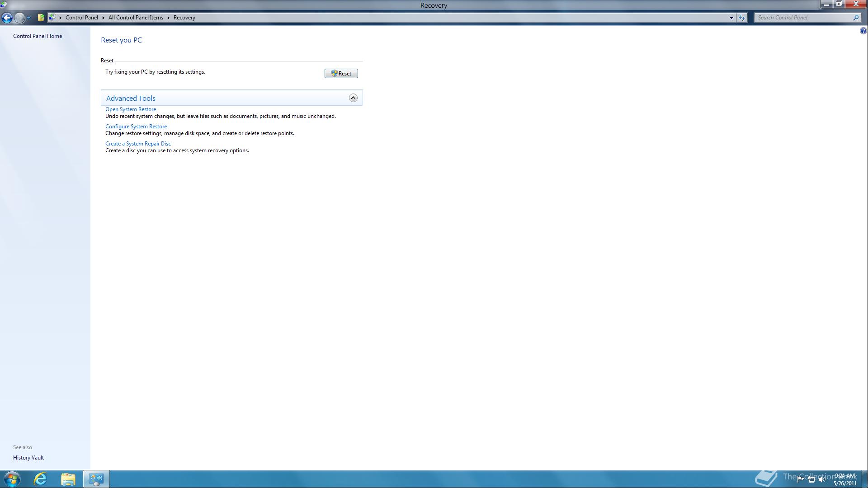
Task: Open Action Center flag tray icon
Action: click(x=800, y=479)
